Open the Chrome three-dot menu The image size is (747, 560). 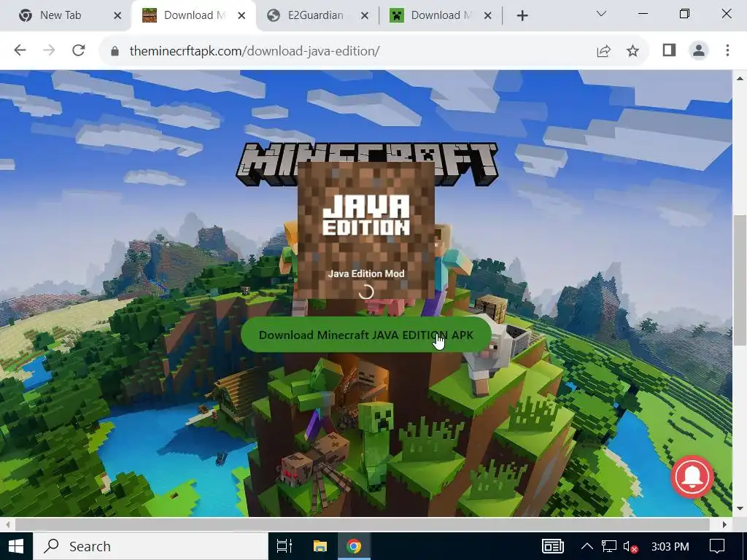point(727,50)
